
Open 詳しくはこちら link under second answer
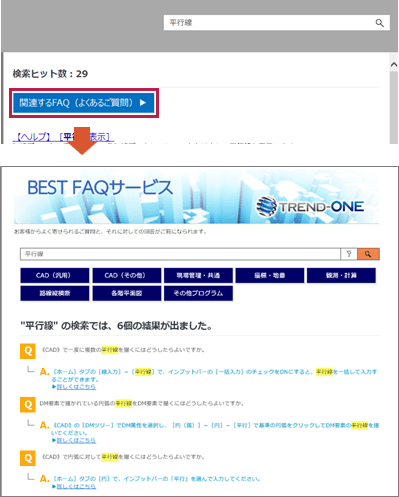76,440
